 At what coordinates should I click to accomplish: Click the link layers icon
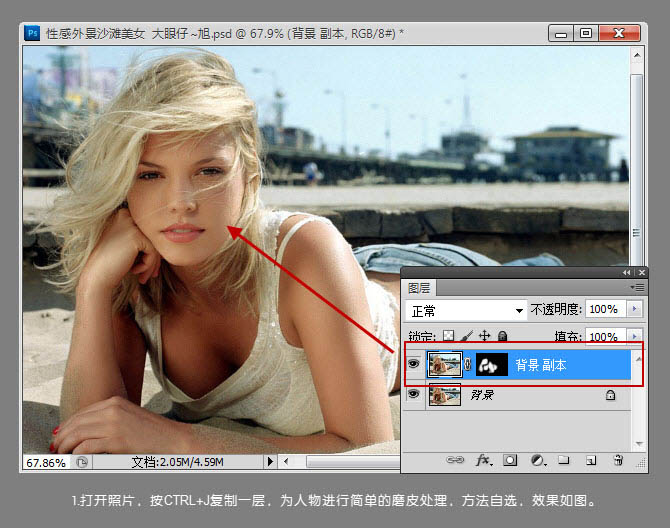click(455, 461)
